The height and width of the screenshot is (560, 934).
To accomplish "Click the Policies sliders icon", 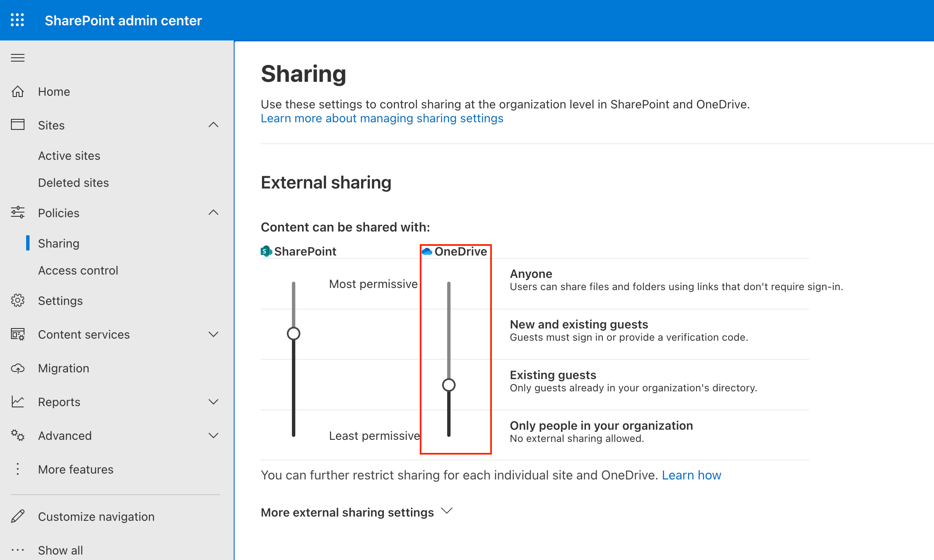I will (18, 213).
